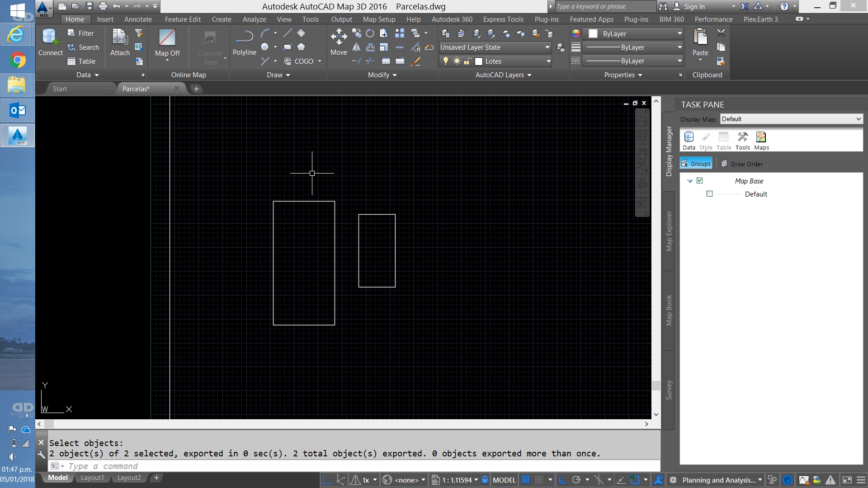Collapse the Map Base tree group
Viewport: 868px width, 488px height.
click(x=689, y=181)
